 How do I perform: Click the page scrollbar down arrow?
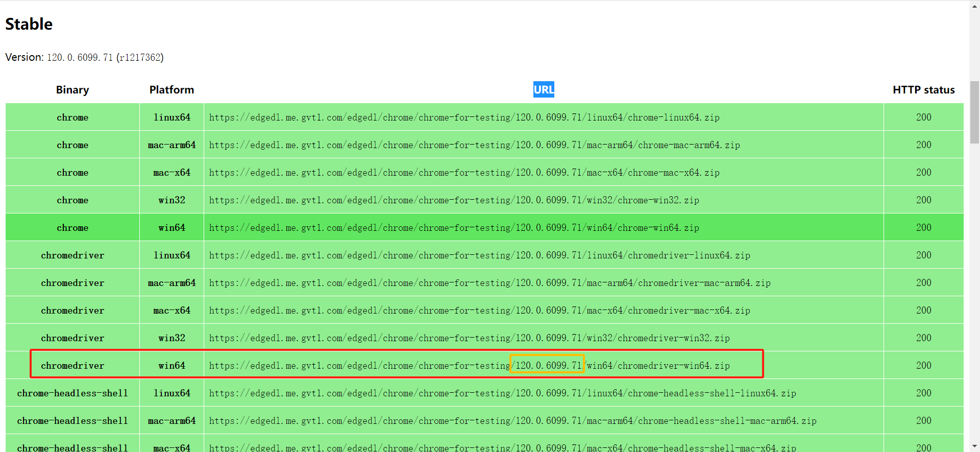tap(974, 447)
